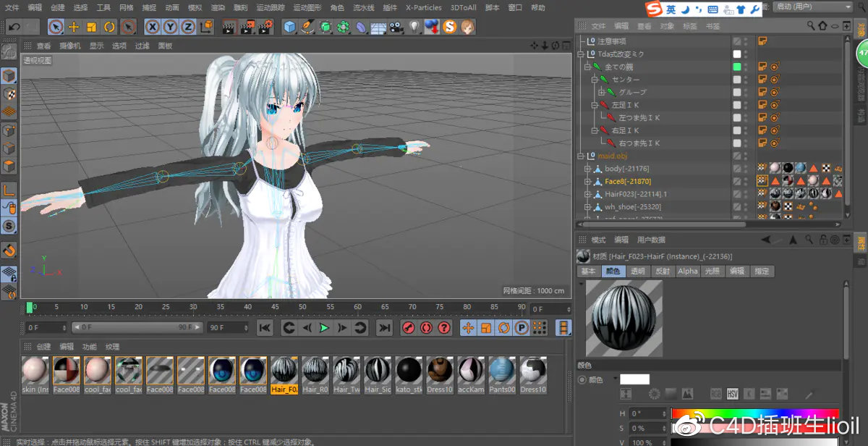Select the Pen spline tool icon

(306, 27)
